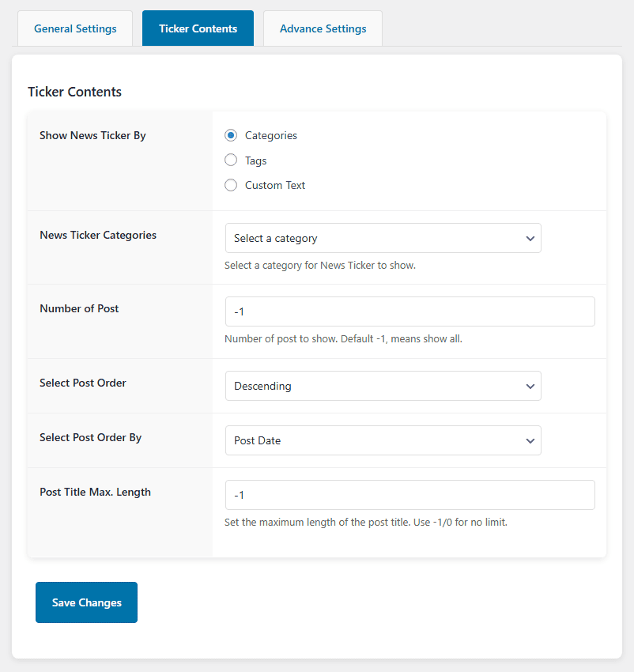Viewport: 634px width, 672px height.
Task: Open the Post Date order-by dropdown
Action: (383, 440)
